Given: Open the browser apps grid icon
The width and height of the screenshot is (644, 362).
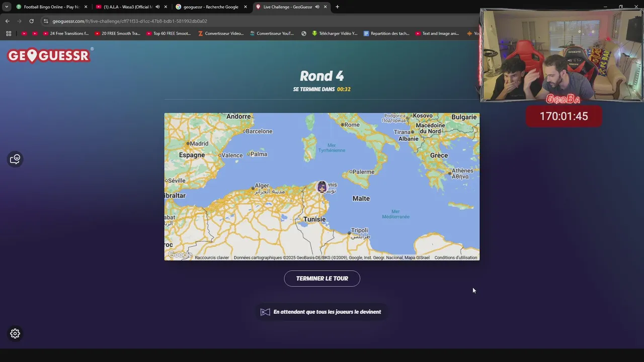Looking at the screenshot, I should click(x=9, y=34).
